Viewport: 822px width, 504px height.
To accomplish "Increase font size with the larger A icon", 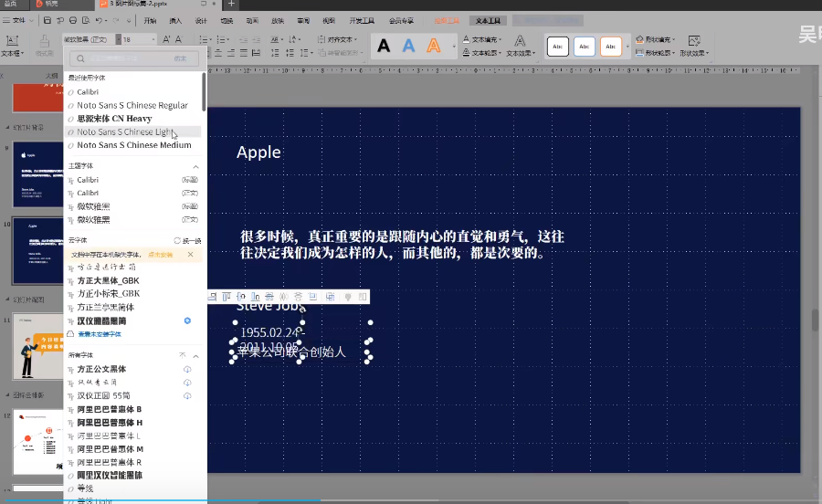I will coord(166,39).
